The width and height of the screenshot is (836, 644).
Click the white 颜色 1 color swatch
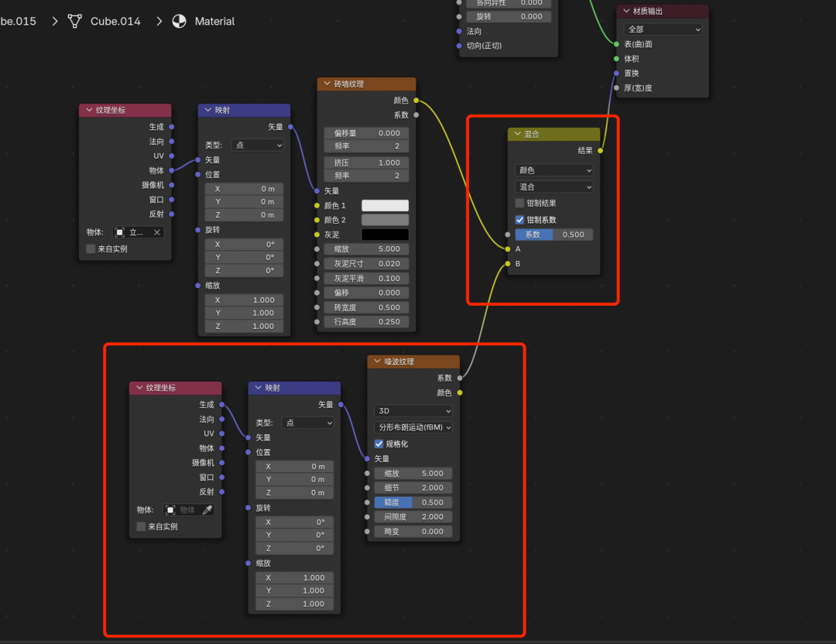tap(385, 206)
